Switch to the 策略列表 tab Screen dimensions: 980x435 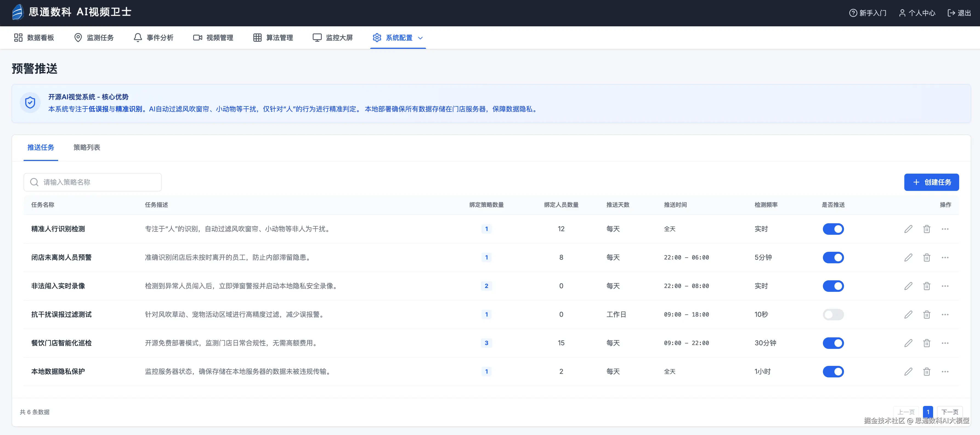(87, 147)
